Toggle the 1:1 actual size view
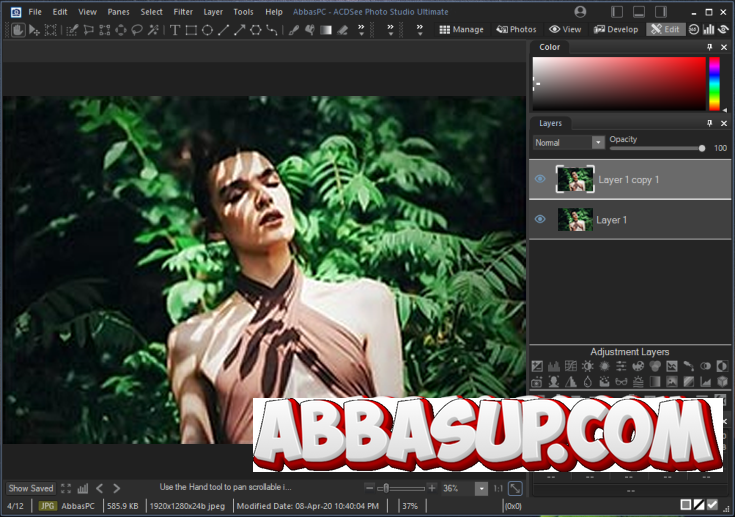The height and width of the screenshot is (517, 735). coord(498,488)
